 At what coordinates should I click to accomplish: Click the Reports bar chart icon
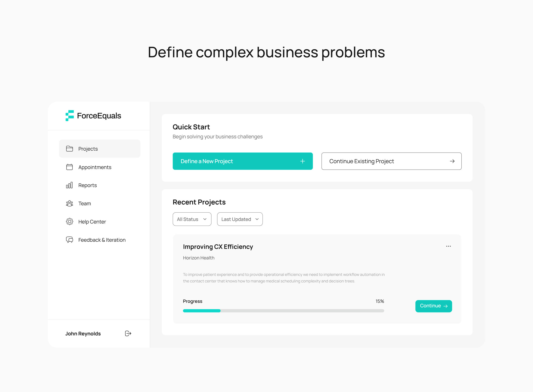pyautogui.click(x=69, y=185)
